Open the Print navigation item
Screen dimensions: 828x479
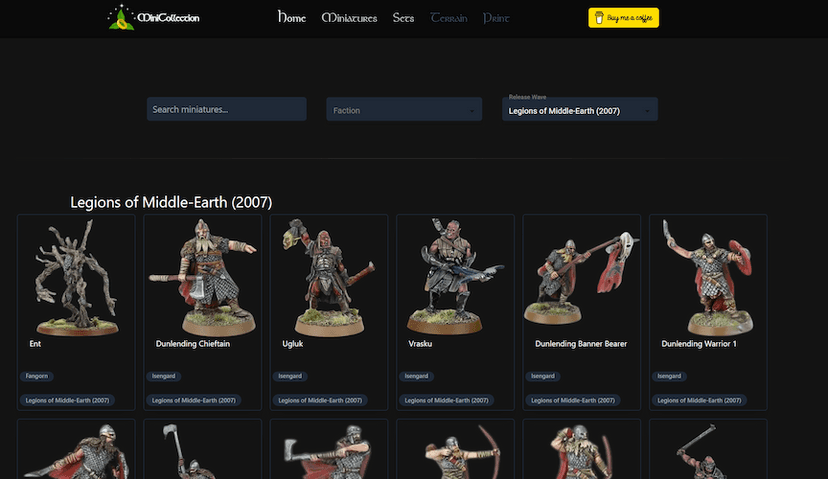pyautogui.click(x=495, y=18)
